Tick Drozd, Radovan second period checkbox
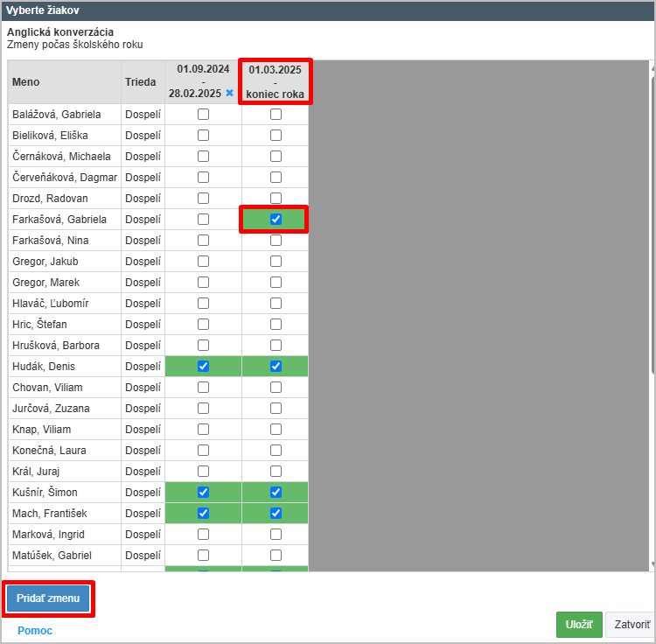 276,199
